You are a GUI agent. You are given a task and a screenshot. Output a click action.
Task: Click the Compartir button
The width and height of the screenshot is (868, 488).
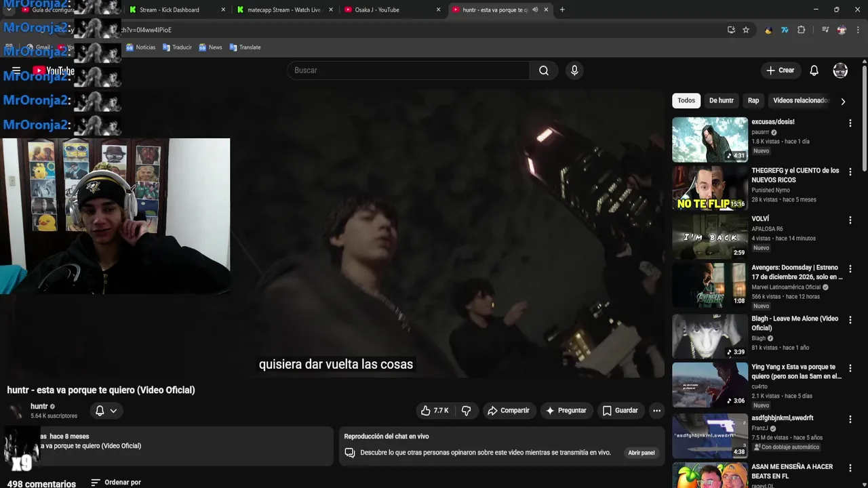tap(508, 410)
